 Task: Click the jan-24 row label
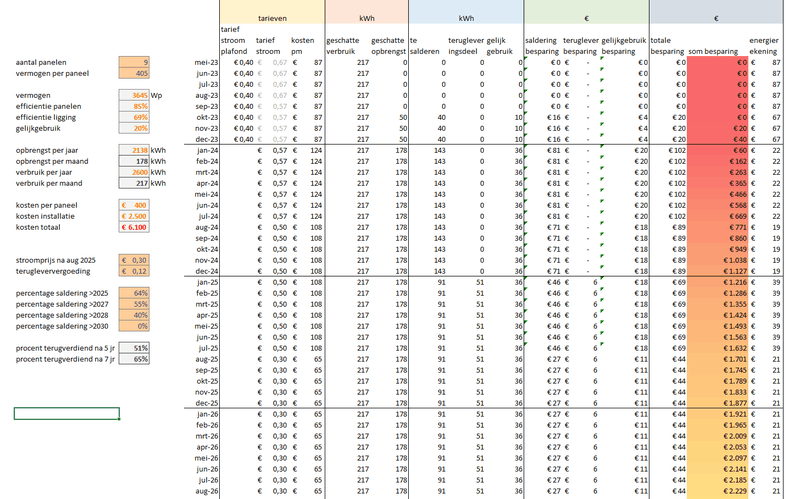207,151
